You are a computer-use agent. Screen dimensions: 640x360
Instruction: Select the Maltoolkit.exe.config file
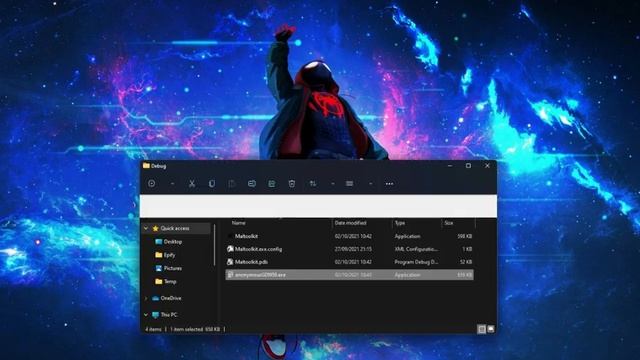(x=258, y=249)
